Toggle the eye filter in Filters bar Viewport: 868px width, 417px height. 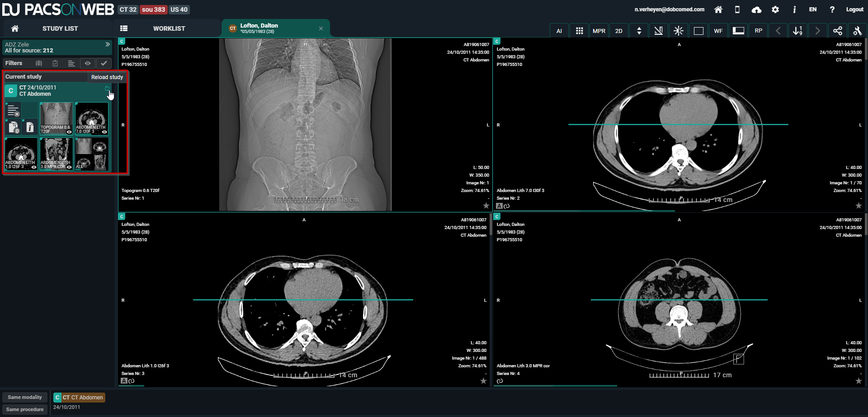(88, 63)
